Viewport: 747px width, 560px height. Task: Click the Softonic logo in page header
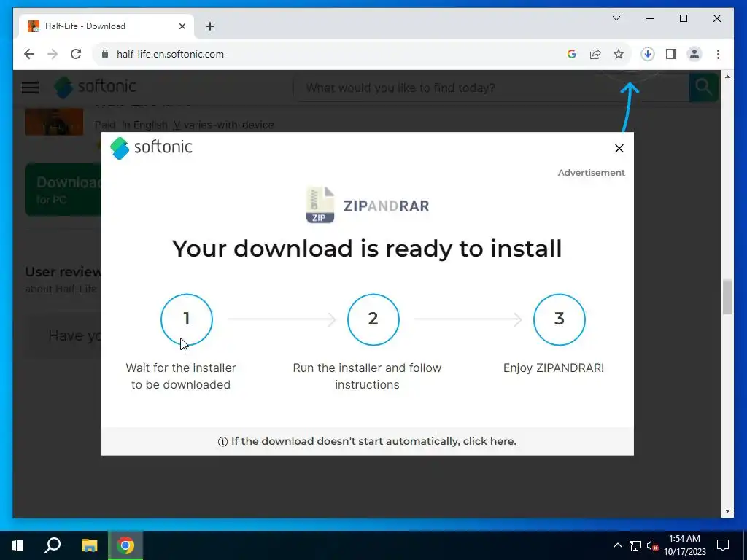[95, 87]
